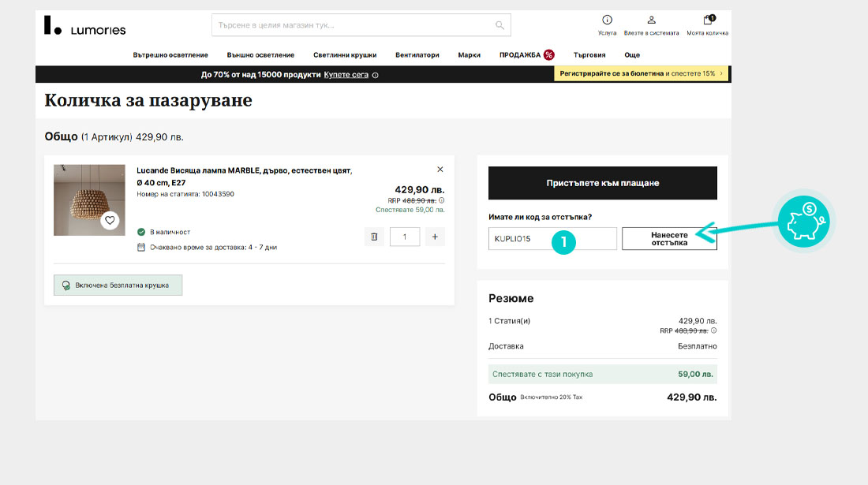
Task: Click the quantity field showing 1
Action: [x=405, y=237]
